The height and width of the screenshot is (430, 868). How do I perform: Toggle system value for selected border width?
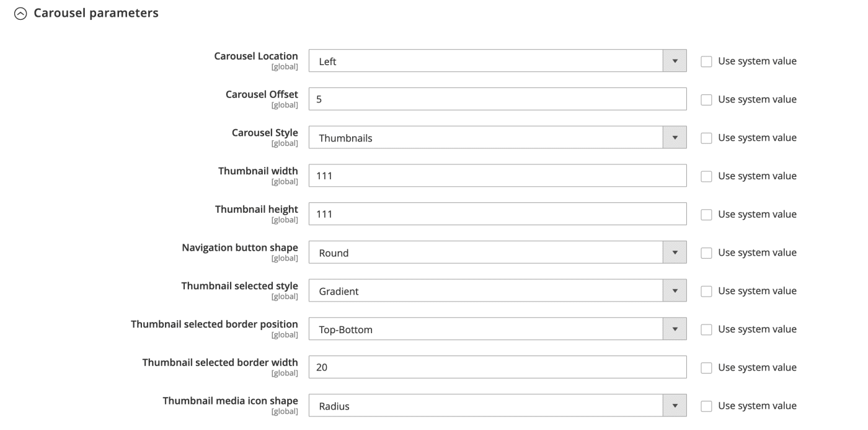(x=706, y=368)
